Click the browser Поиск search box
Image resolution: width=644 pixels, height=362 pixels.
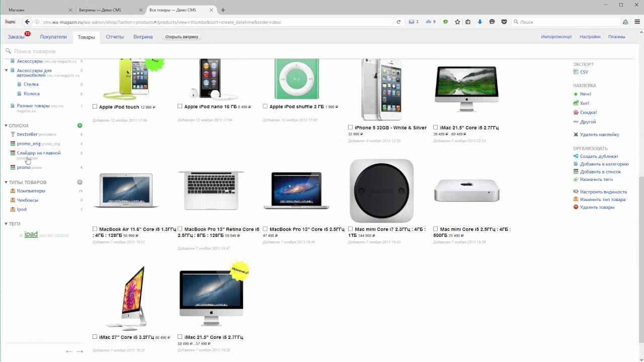566,22
